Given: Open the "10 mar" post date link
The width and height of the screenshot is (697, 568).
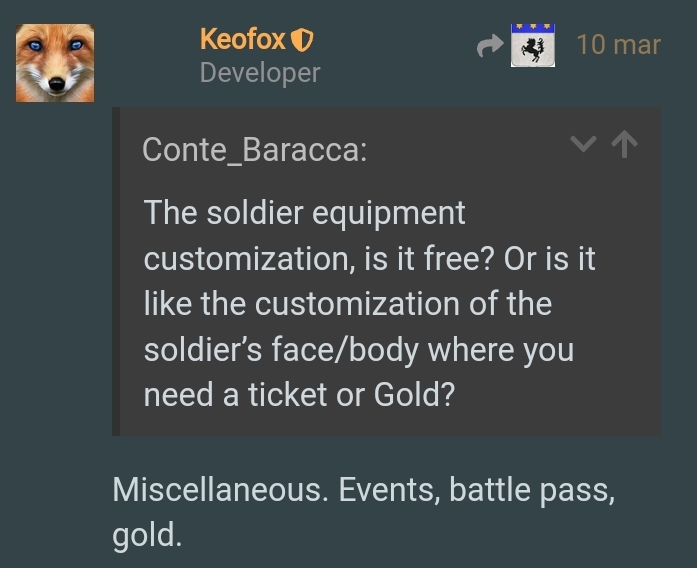Looking at the screenshot, I should pos(618,45).
